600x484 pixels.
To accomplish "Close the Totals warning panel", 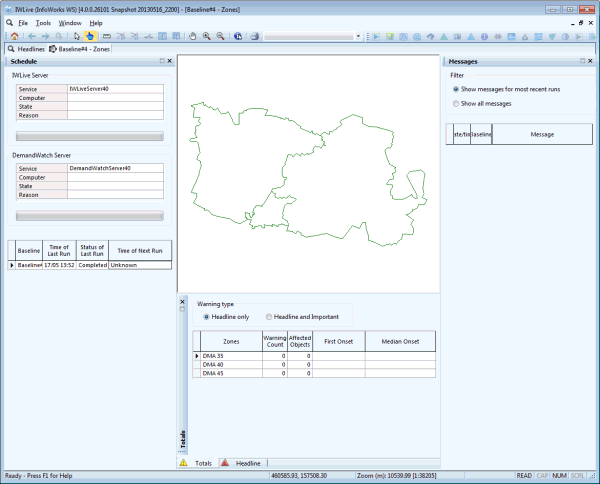I will (x=182, y=302).
